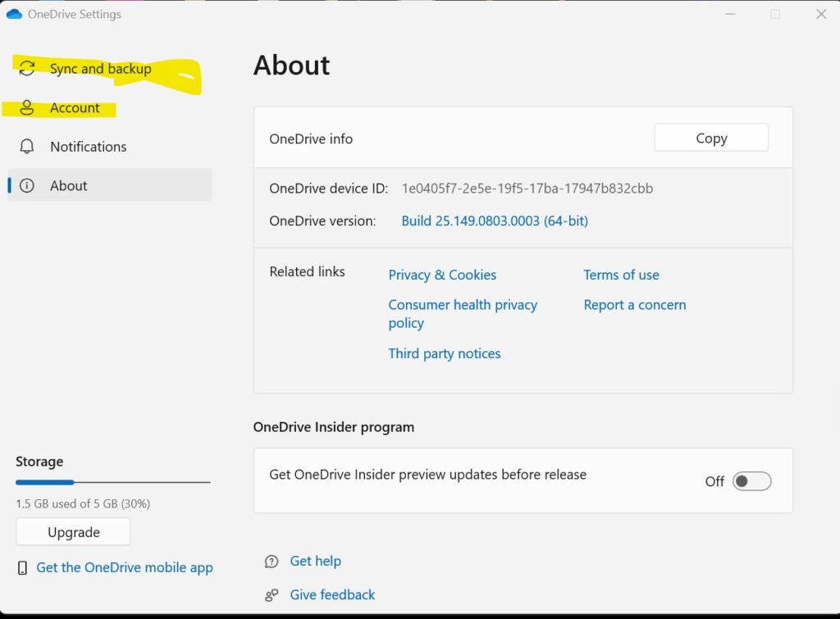This screenshot has height=619, width=840.
Task: Open the Privacy & Cookies link
Action: click(442, 275)
